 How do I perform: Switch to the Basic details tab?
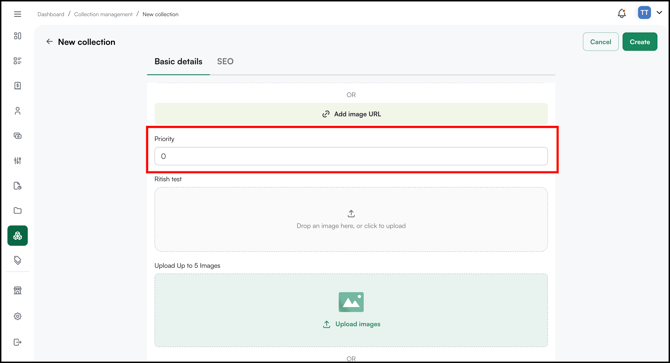click(x=178, y=61)
